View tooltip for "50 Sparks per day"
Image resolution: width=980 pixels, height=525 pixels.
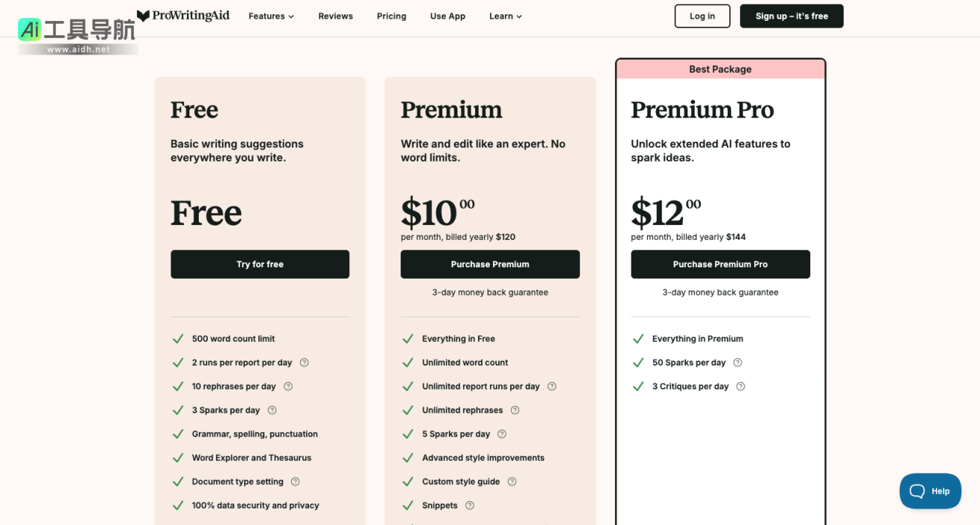[737, 363]
